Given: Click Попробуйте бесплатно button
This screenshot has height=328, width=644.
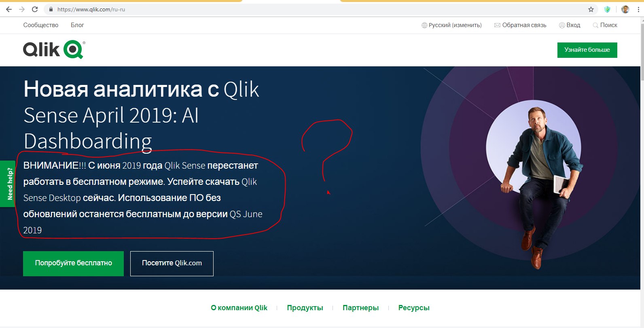Looking at the screenshot, I should [x=73, y=264].
